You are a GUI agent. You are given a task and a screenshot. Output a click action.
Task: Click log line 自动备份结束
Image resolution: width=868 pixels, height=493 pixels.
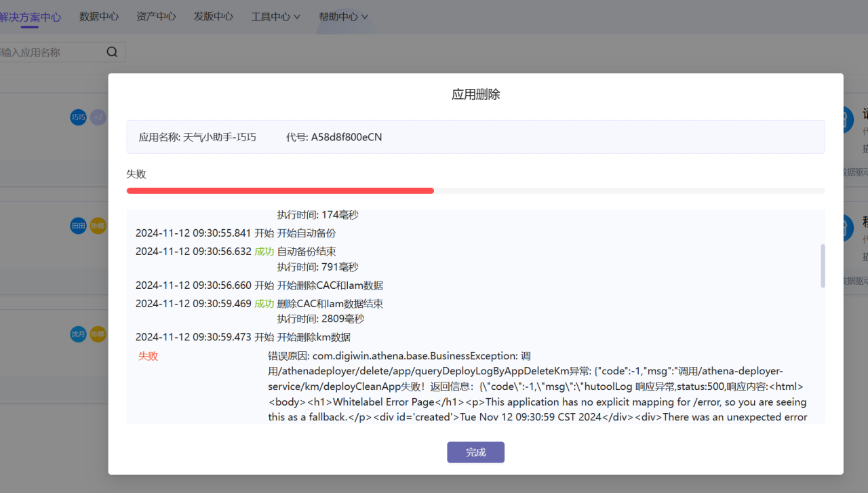click(307, 252)
